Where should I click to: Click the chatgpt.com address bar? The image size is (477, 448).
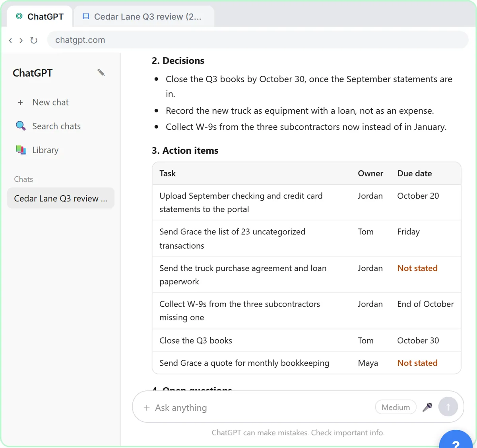[x=258, y=40]
